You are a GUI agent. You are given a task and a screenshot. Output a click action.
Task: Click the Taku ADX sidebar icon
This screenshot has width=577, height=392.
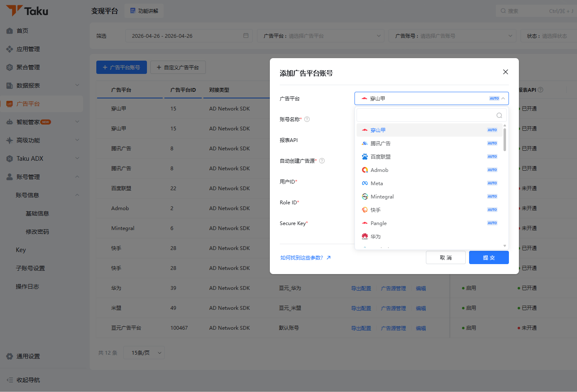(10, 159)
